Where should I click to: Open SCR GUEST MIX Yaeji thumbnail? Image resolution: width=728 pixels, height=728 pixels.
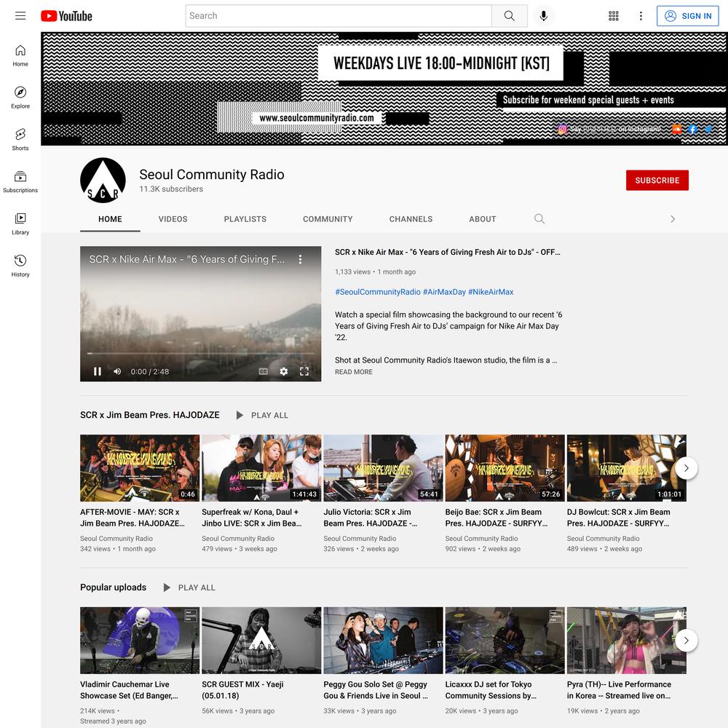click(261, 640)
